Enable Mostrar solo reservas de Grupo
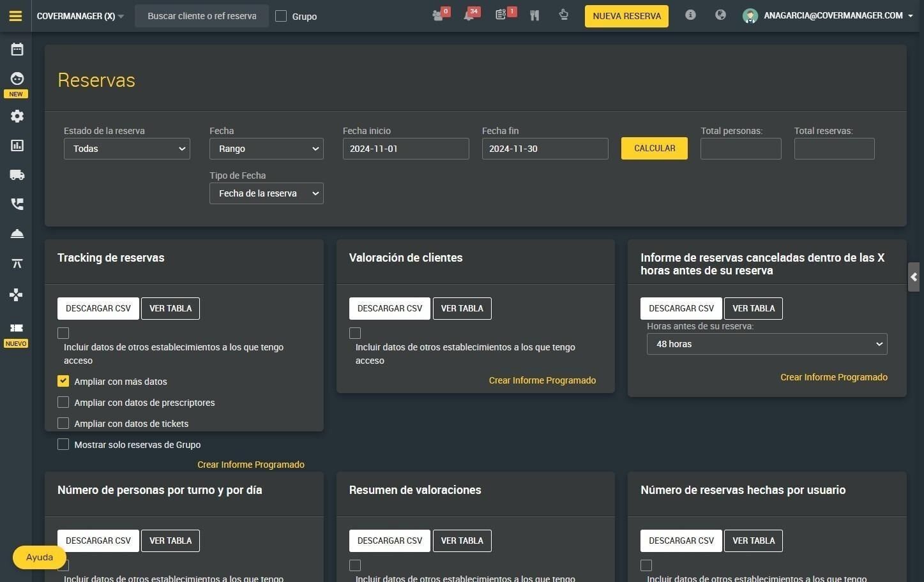Screen dimensions: 924x582 [63, 444]
